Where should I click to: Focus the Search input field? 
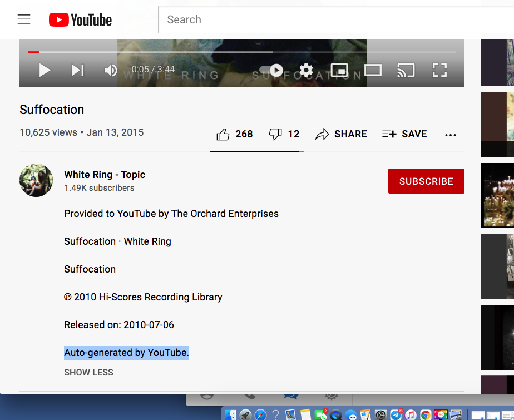[x=335, y=19]
